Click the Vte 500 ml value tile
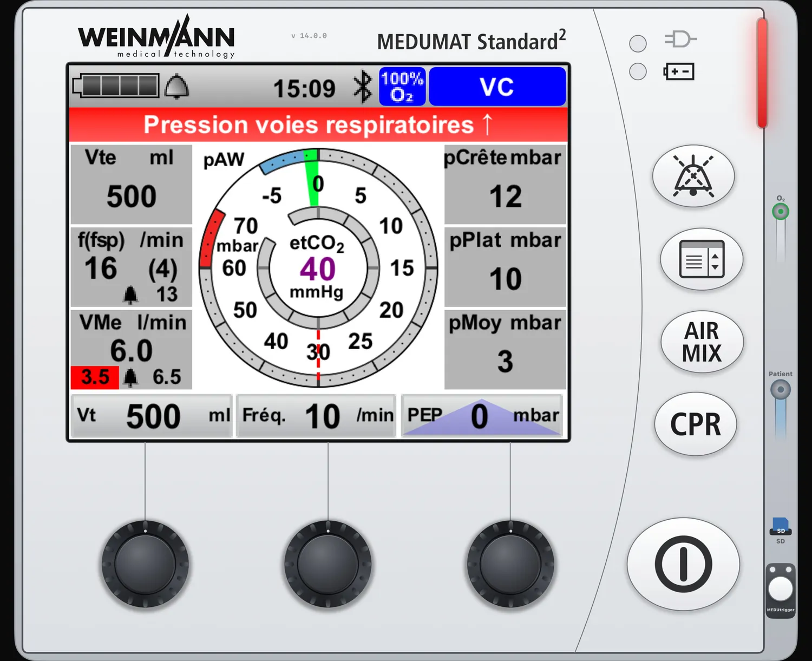This screenshot has width=812, height=661. (x=132, y=184)
